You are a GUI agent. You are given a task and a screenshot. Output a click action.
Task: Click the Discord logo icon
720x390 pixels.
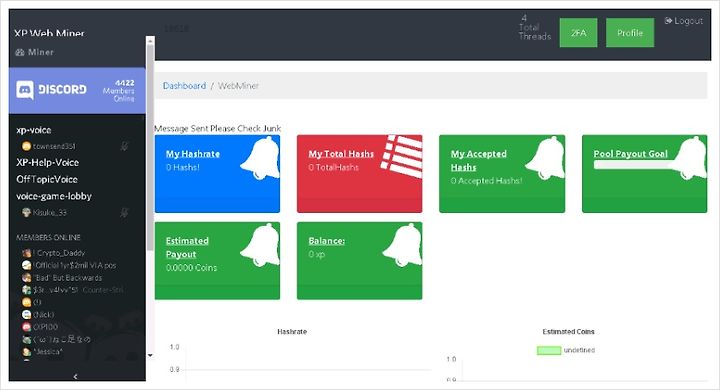pos(25,90)
